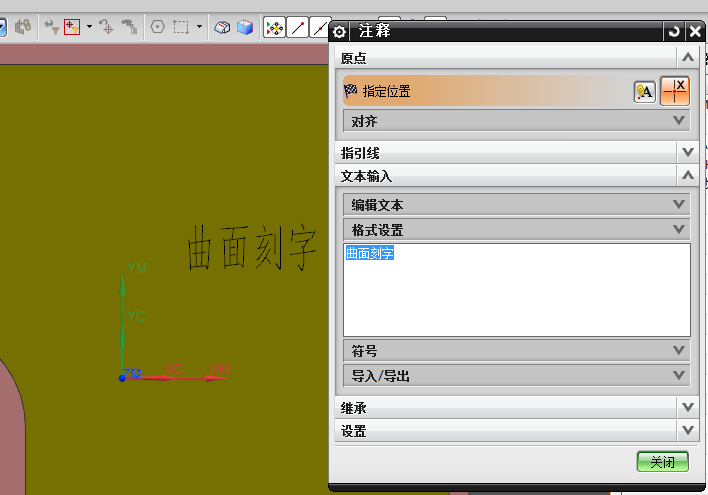The image size is (708, 495).
Task: Expand the 指引线 section
Action: pos(687,152)
